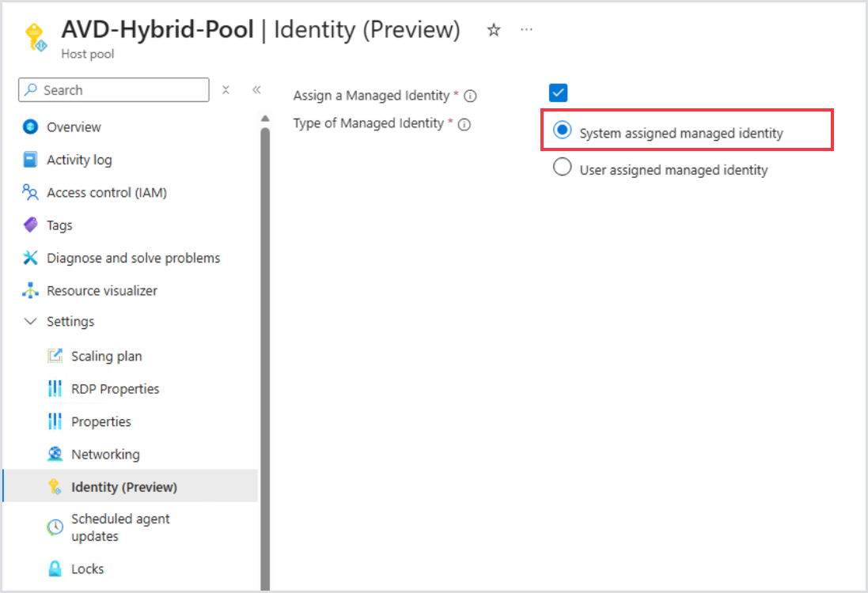Click the 'Host pool' subtitle text
Viewport: 868px width, 593px height.
88,55
